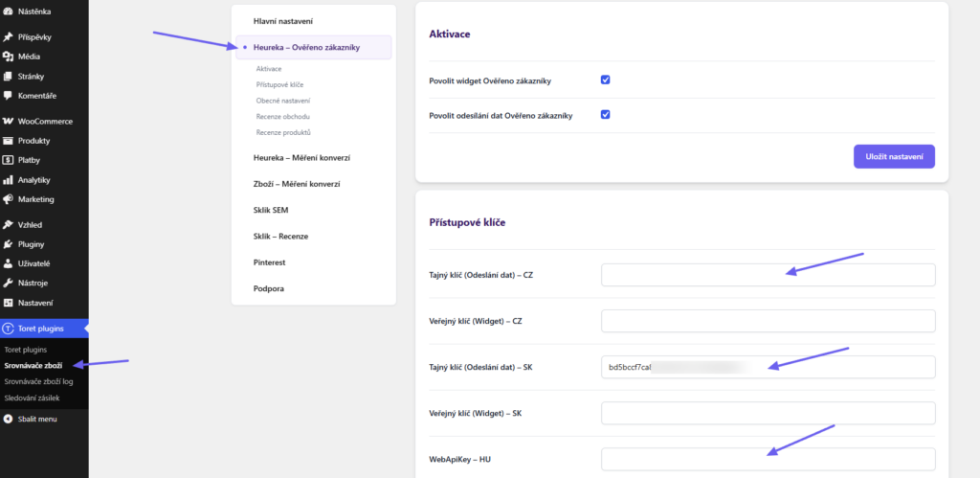980x478 pixels.
Task: Click the Stránky pages icon
Action: click(8, 77)
